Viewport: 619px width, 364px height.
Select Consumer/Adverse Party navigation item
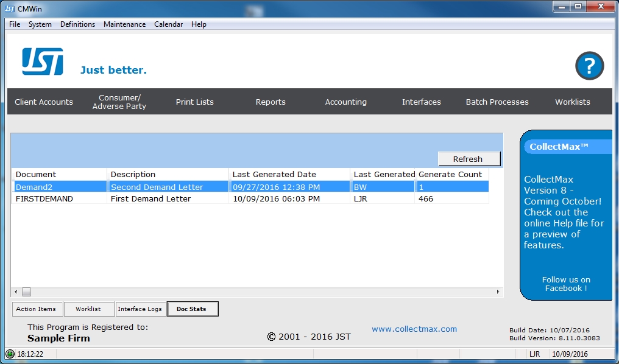[119, 102]
